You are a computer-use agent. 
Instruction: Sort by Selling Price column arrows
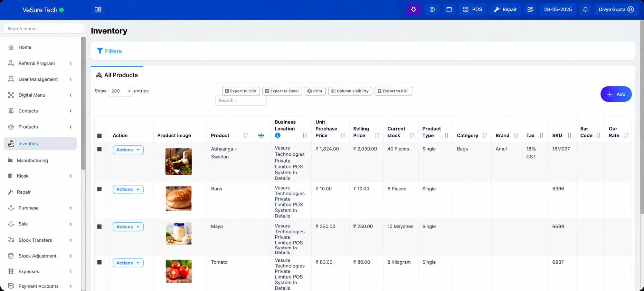[377, 135]
